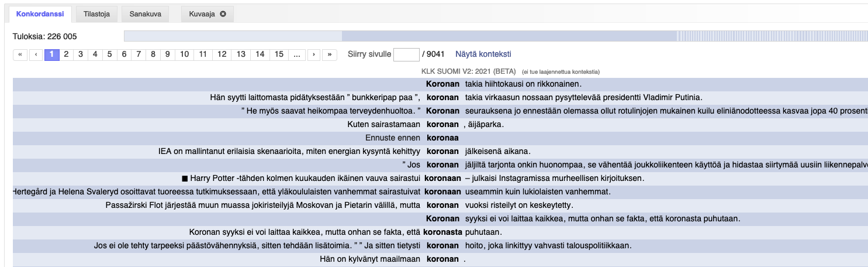Select the word 'Harry' in Potter row
Viewport: 868px width, 267px height.
(x=202, y=178)
